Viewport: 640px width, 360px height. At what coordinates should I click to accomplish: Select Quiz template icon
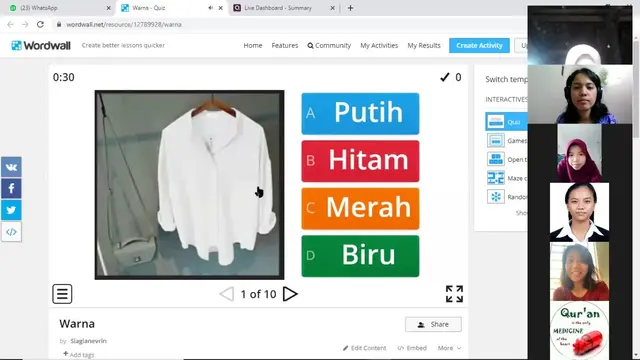[496, 122]
